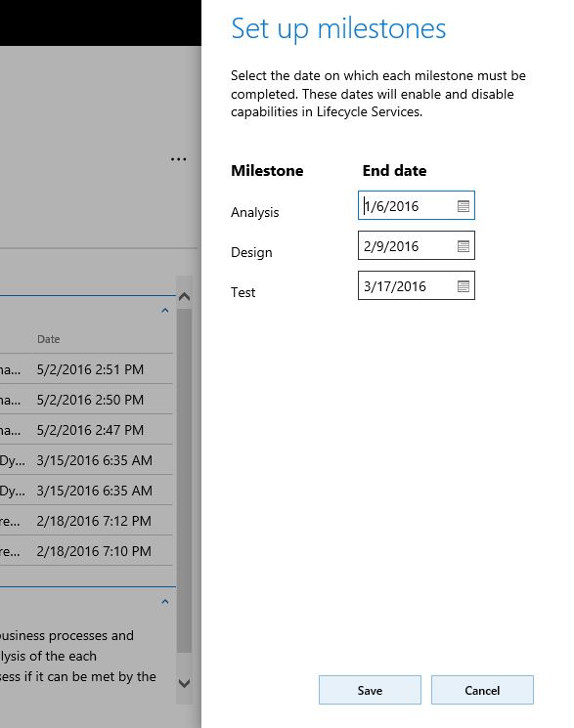Open calendar picker for Analysis end date
The image size is (574, 728).
pos(463,206)
